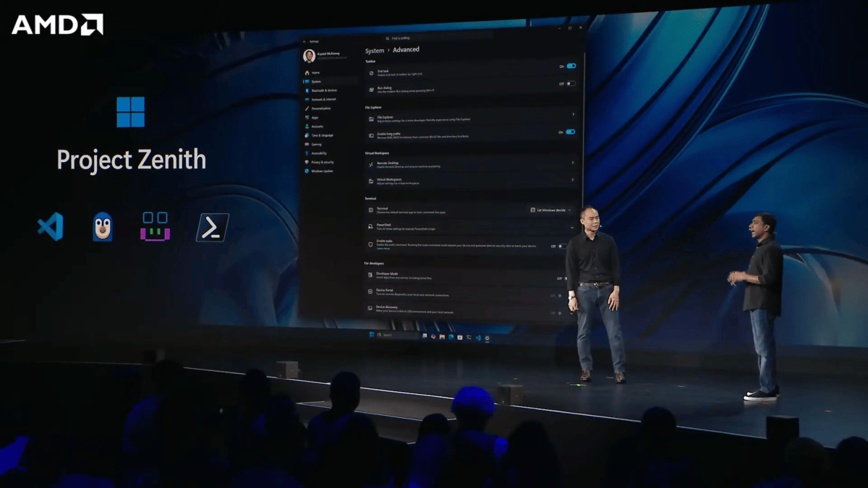Click System in the breadcrumb

point(375,51)
